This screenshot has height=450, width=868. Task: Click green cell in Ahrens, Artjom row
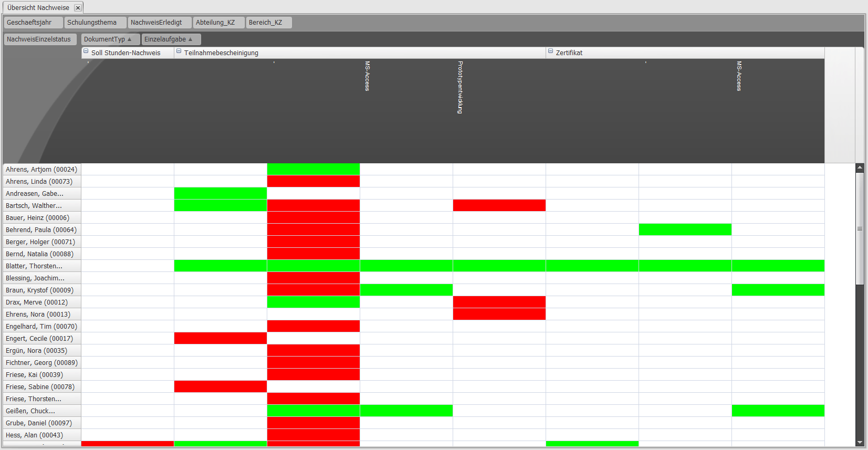point(313,169)
